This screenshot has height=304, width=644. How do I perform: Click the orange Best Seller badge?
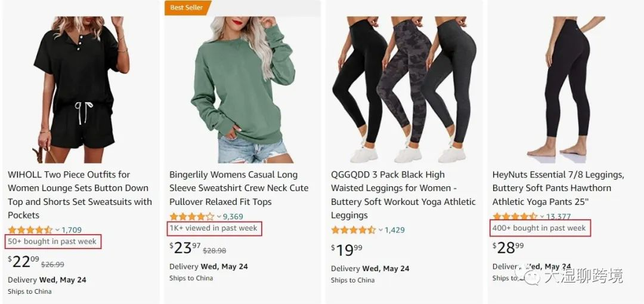coord(186,8)
